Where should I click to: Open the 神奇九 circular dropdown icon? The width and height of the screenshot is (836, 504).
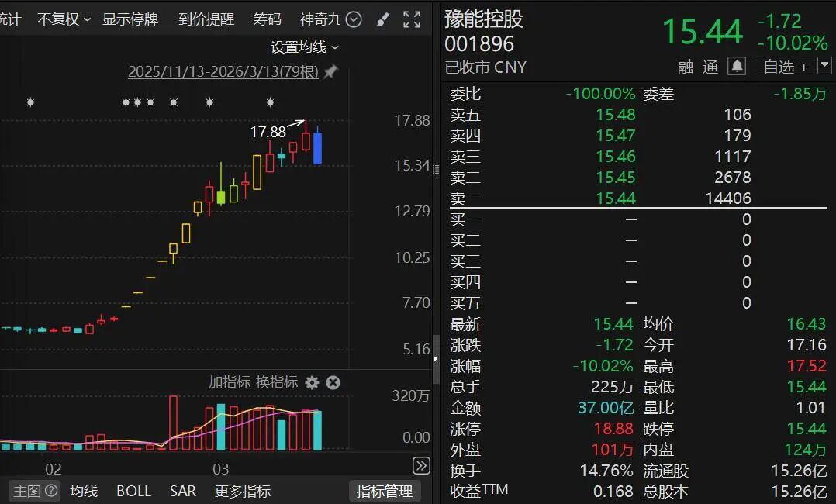[x=354, y=19]
